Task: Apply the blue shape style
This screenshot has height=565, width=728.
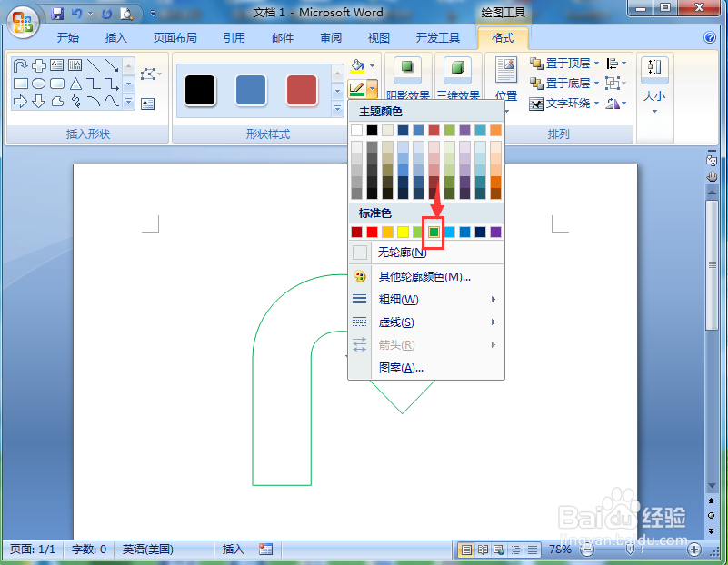Action: (x=251, y=91)
